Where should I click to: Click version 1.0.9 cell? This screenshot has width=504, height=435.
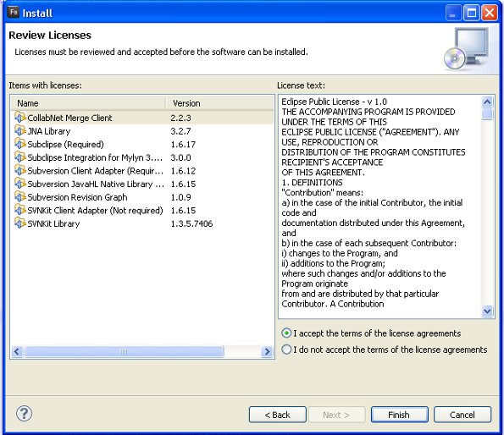(180, 197)
